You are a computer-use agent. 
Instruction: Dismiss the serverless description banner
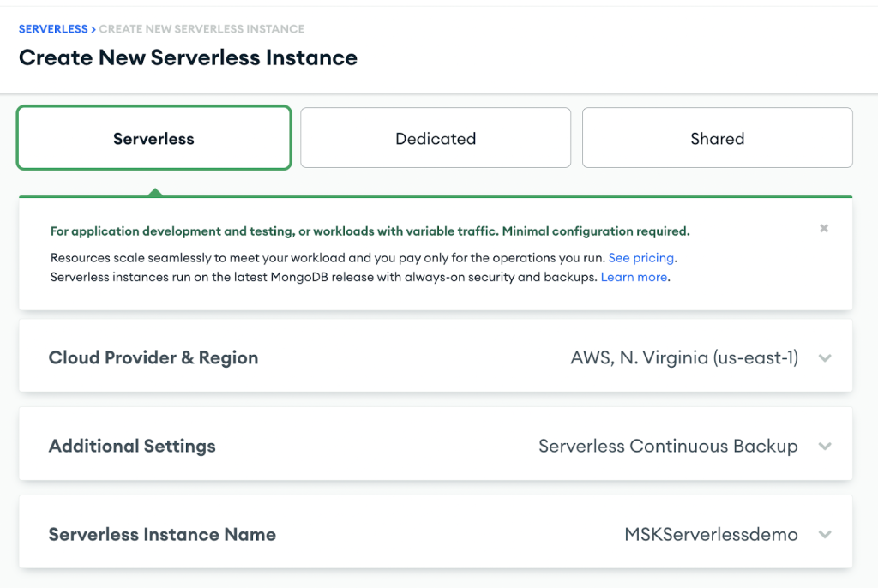click(824, 228)
